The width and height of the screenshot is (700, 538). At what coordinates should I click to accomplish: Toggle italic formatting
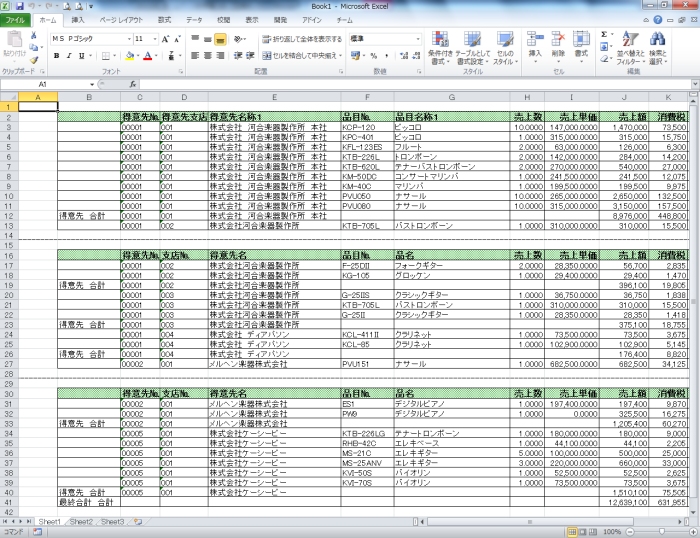[x=69, y=56]
